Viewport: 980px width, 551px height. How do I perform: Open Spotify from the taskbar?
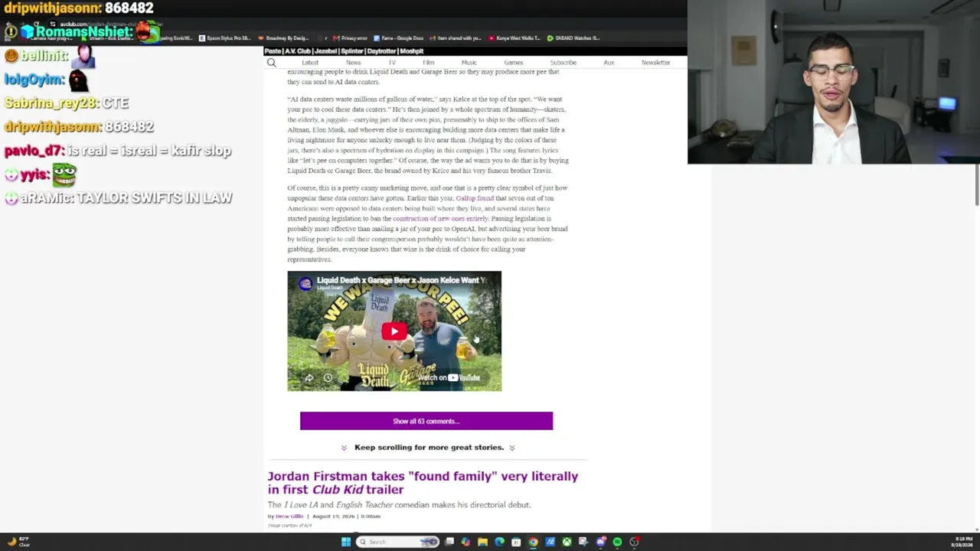tap(617, 542)
